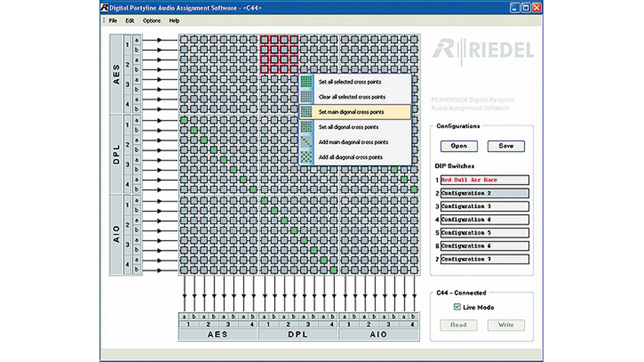The image size is (644, 362).
Task: Open the Help menu
Action: [x=175, y=21]
